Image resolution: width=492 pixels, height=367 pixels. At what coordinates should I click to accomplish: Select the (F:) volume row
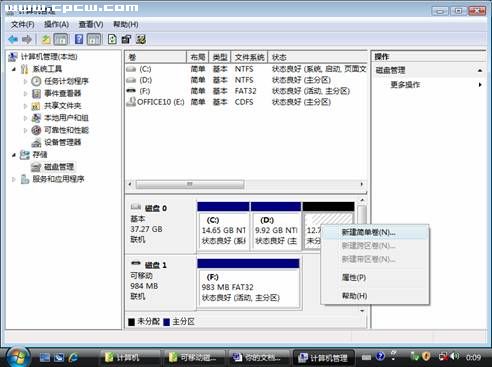pyautogui.click(x=246, y=91)
